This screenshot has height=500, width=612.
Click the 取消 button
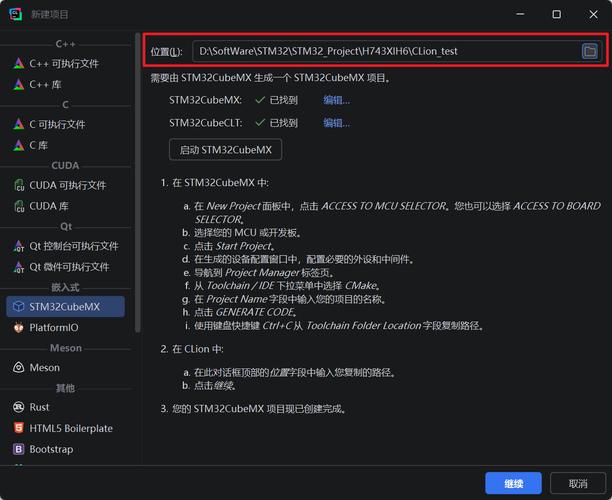578,483
